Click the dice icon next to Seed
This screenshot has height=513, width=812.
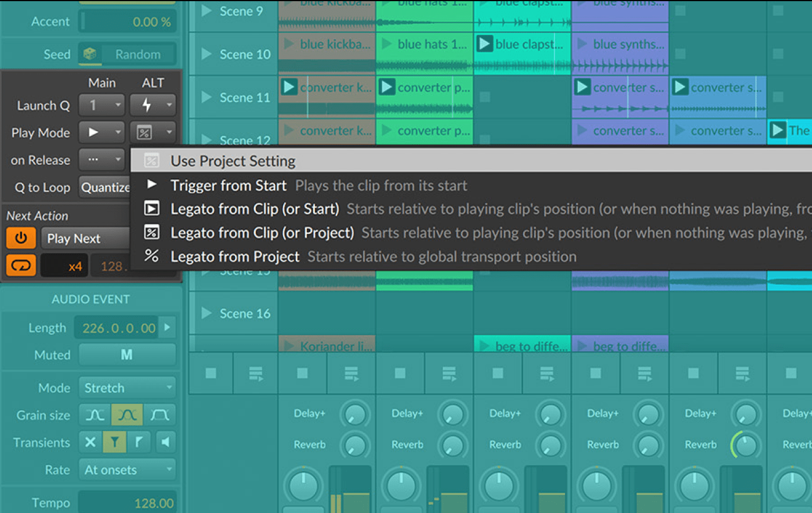pos(90,54)
